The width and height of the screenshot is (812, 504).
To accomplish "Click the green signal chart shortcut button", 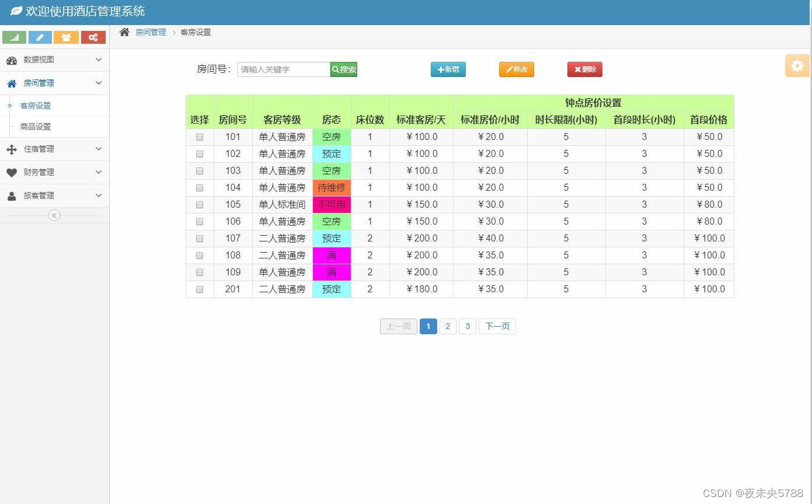I will pos(14,37).
